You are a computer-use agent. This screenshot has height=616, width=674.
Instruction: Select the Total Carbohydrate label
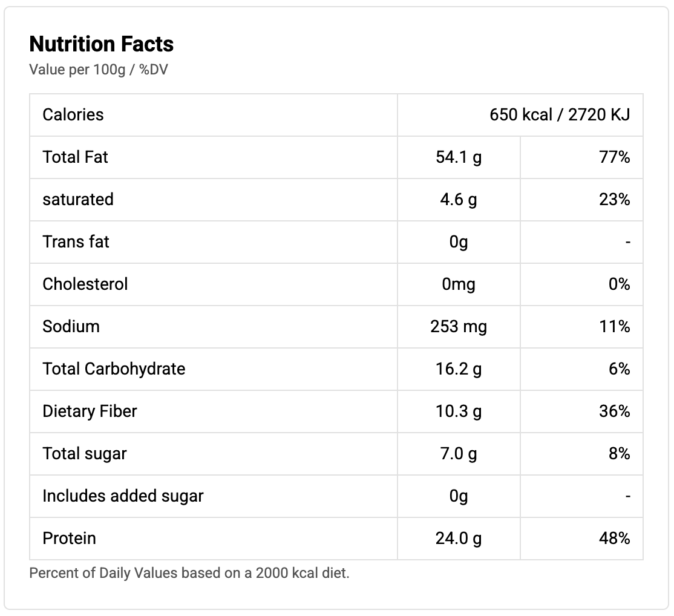[x=114, y=369]
